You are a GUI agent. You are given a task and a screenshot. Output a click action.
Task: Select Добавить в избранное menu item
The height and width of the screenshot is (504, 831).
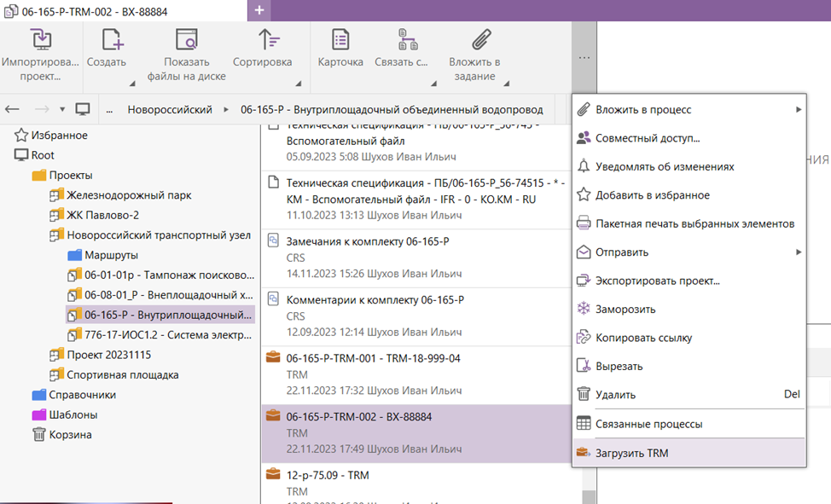point(689,195)
